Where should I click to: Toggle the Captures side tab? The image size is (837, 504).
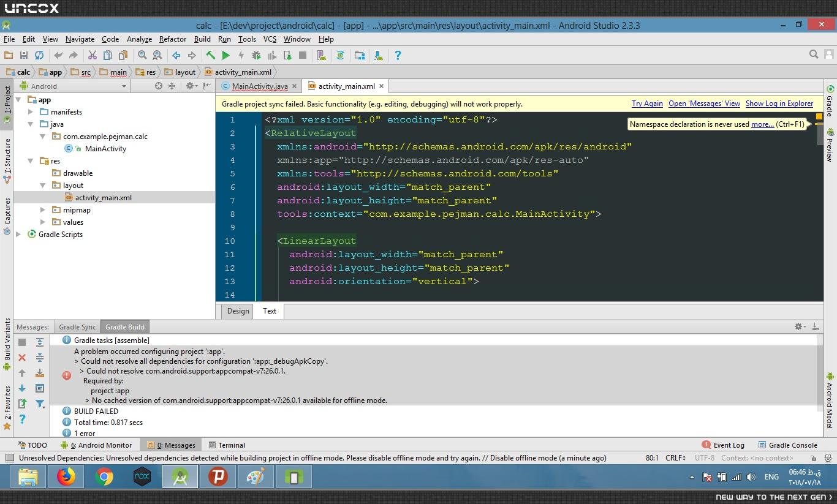point(7,216)
